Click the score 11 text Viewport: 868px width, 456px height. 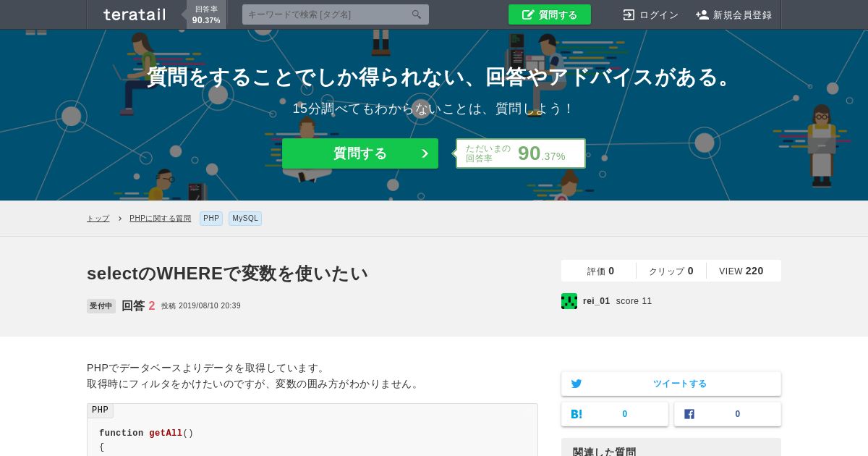tap(634, 301)
